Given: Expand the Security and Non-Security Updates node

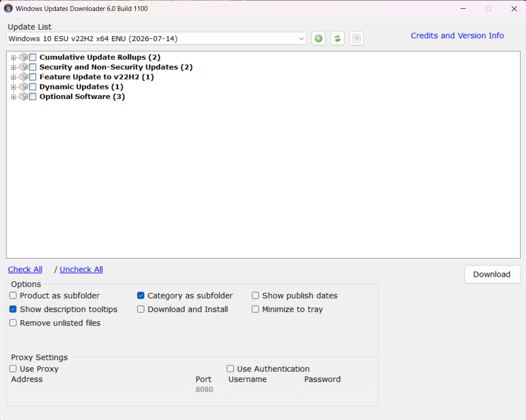Looking at the screenshot, I should point(14,67).
